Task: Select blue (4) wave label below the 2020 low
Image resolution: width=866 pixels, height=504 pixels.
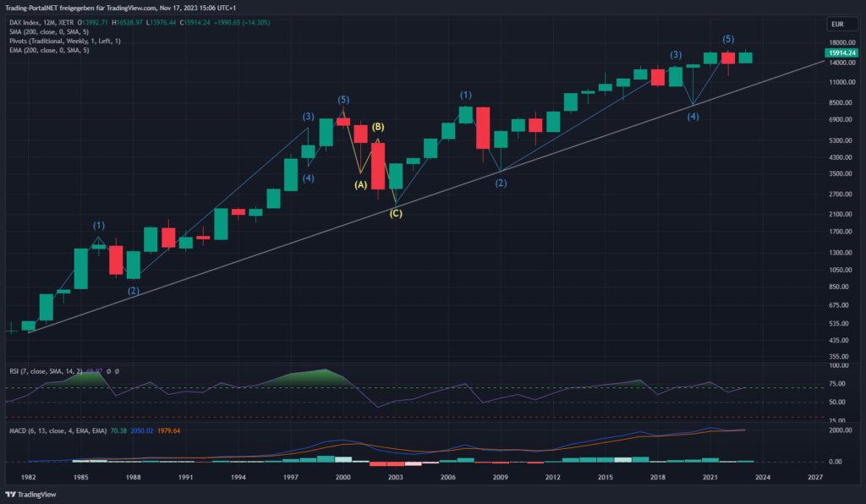Action: pos(693,117)
